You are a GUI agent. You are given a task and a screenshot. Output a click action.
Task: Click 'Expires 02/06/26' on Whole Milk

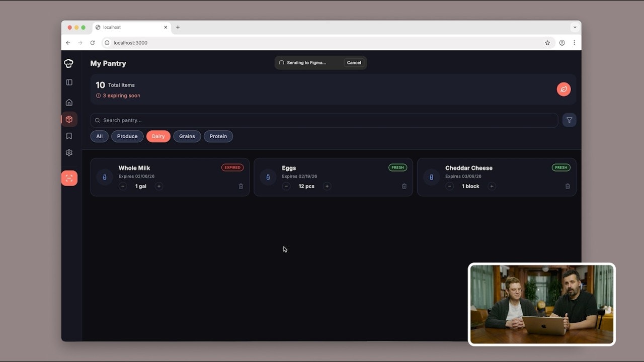tap(136, 176)
